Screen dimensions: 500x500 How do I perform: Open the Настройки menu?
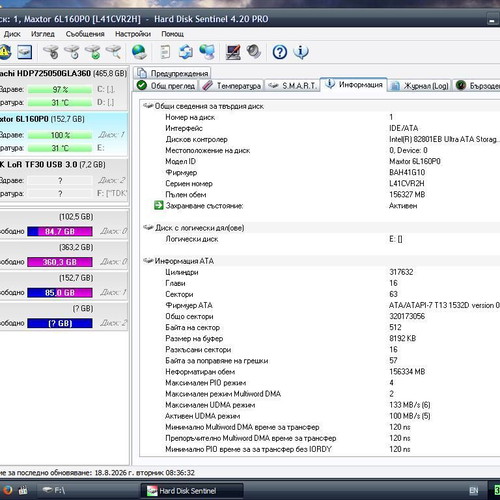tap(133, 34)
